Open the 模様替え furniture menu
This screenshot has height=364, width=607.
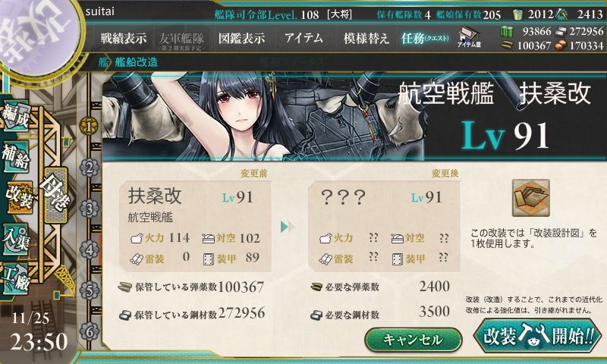366,38
